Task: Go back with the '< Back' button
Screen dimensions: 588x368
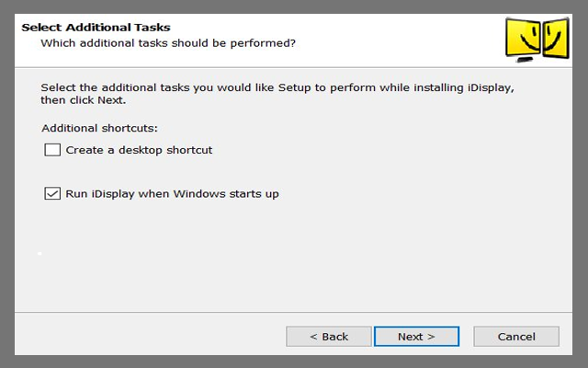Action: [329, 337]
